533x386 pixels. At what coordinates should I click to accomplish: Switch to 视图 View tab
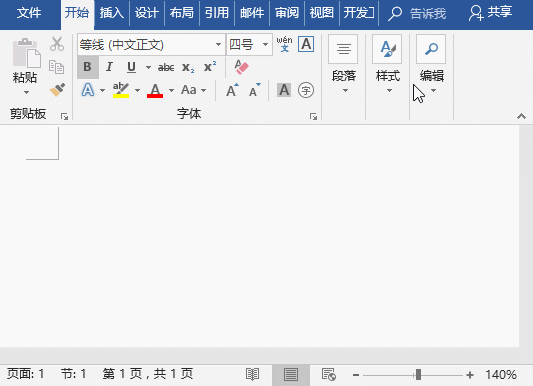point(322,13)
